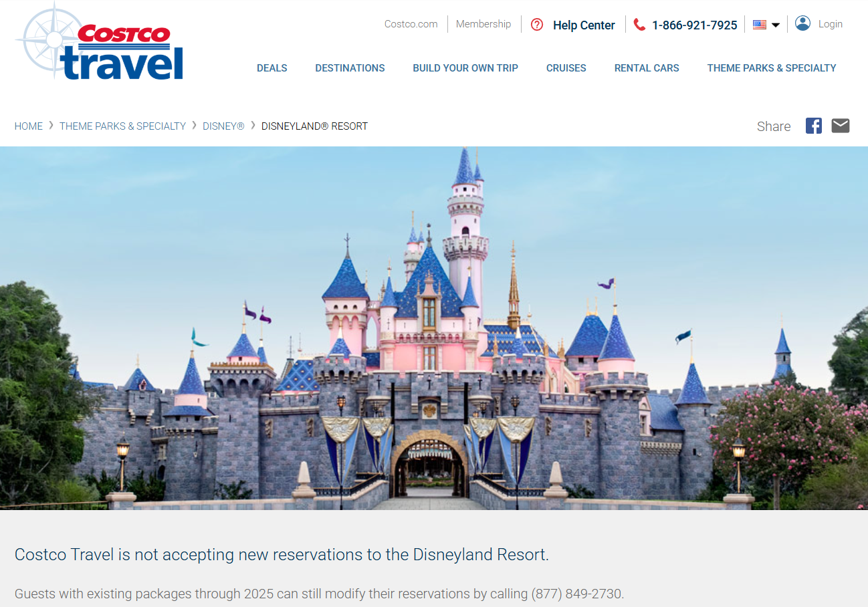Open the Destinations menu

350,68
